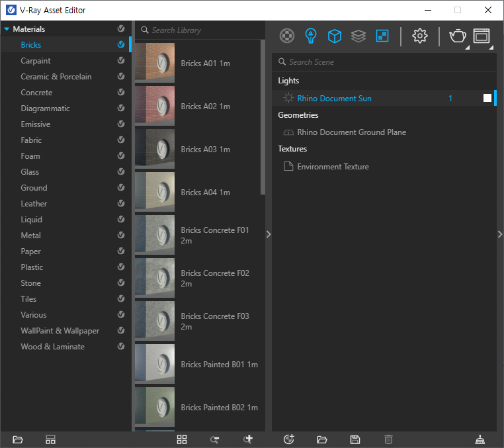The width and height of the screenshot is (504, 448).
Task: Click the add new asset icon
Action: tap(288, 439)
